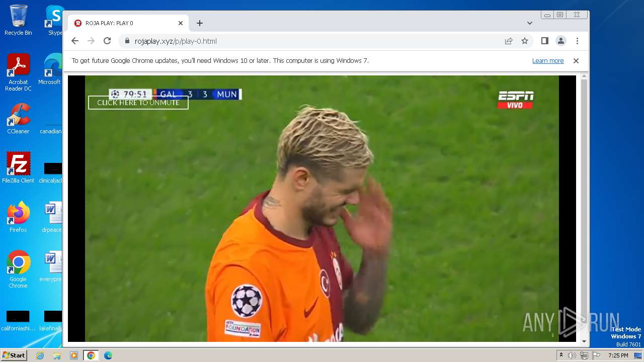Viewport: 644px width, 362px height.
Task: Dismiss the Chrome update infobar
Action: tap(576, 61)
